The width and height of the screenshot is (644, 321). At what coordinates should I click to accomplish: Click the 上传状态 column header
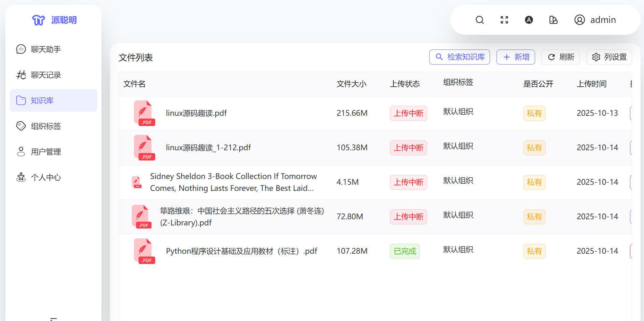click(x=405, y=84)
